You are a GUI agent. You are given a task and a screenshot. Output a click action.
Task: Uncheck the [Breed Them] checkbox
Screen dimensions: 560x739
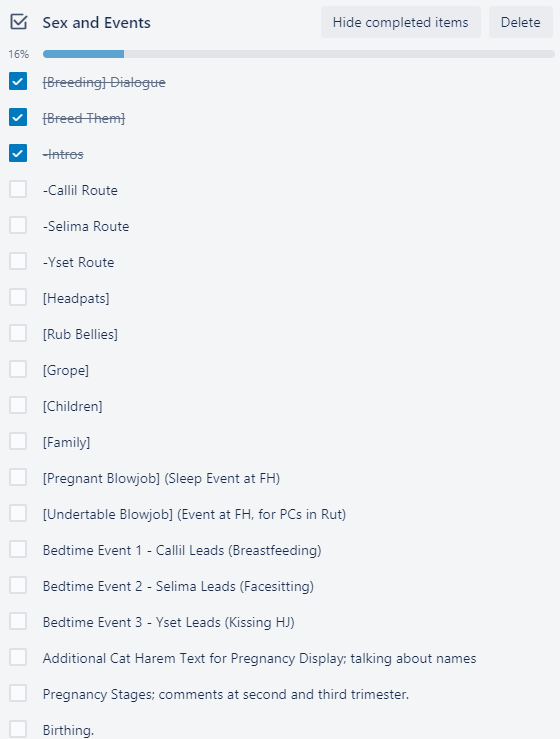click(x=18, y=117)
